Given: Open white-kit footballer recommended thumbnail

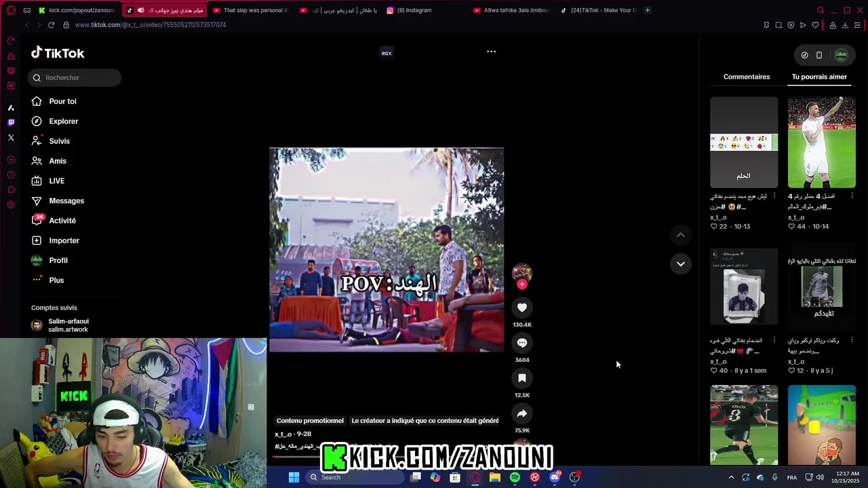Looking at the screenshot, I should pos(821,142).
